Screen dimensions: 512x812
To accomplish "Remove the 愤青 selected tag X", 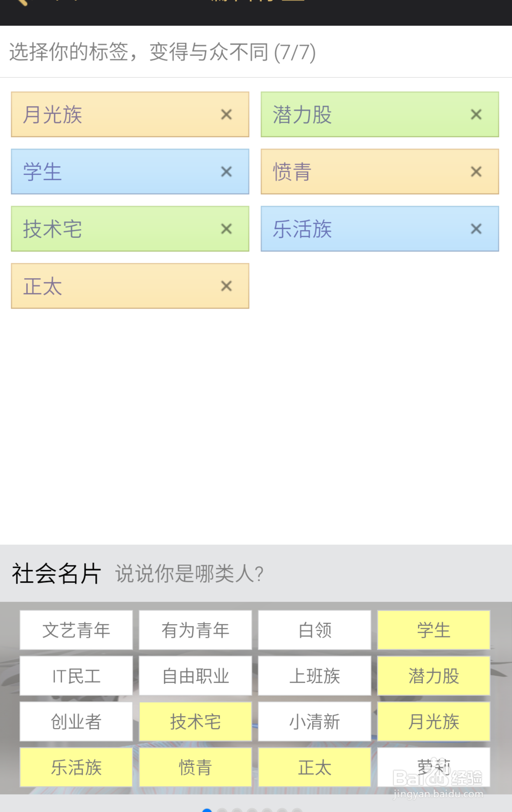I will [476, 172].
